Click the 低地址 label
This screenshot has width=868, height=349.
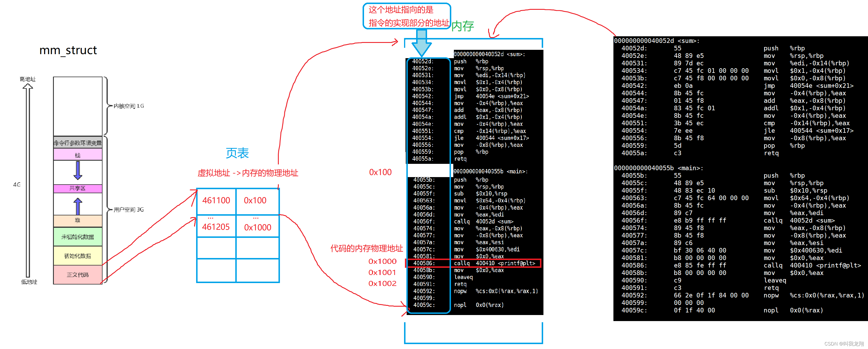click(x=29, y=282)
